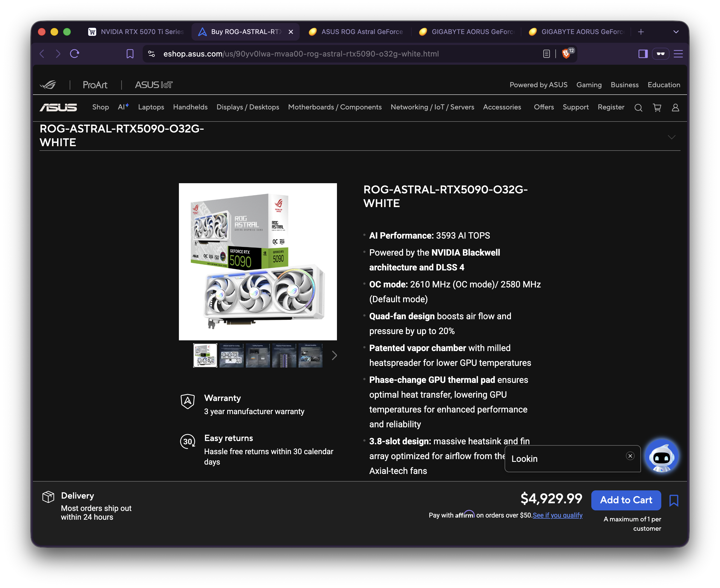Click the ASUS logo
720x588 pixels.
point(58,108)
